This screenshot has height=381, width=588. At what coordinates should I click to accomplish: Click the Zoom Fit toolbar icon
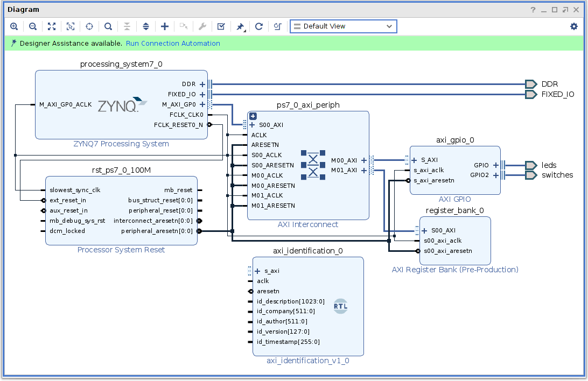click(52, 26)
